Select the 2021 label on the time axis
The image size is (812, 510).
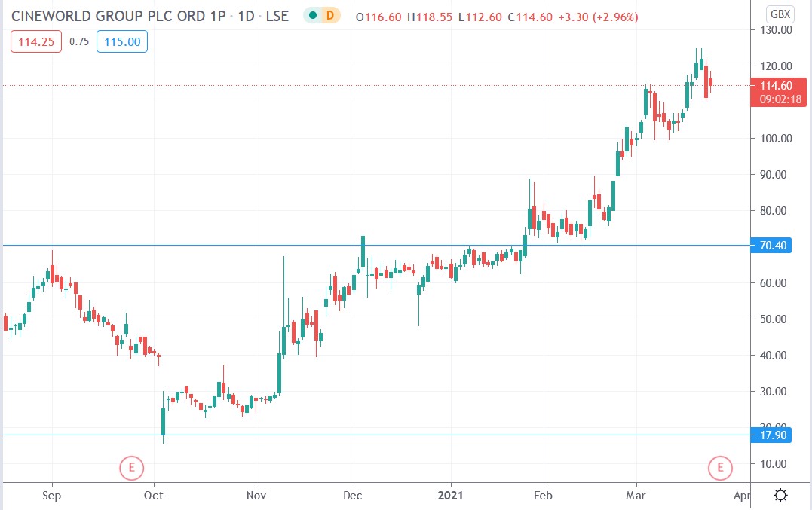[x=451, y=496]
